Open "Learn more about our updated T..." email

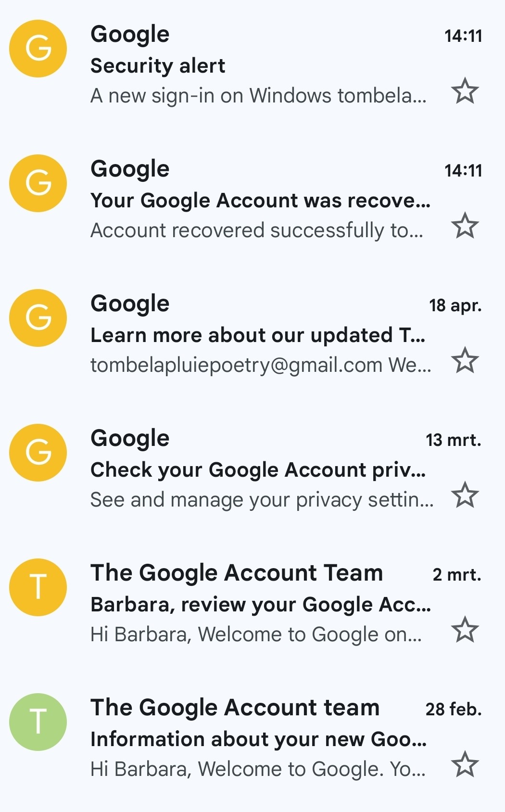(x=257, y=335)
